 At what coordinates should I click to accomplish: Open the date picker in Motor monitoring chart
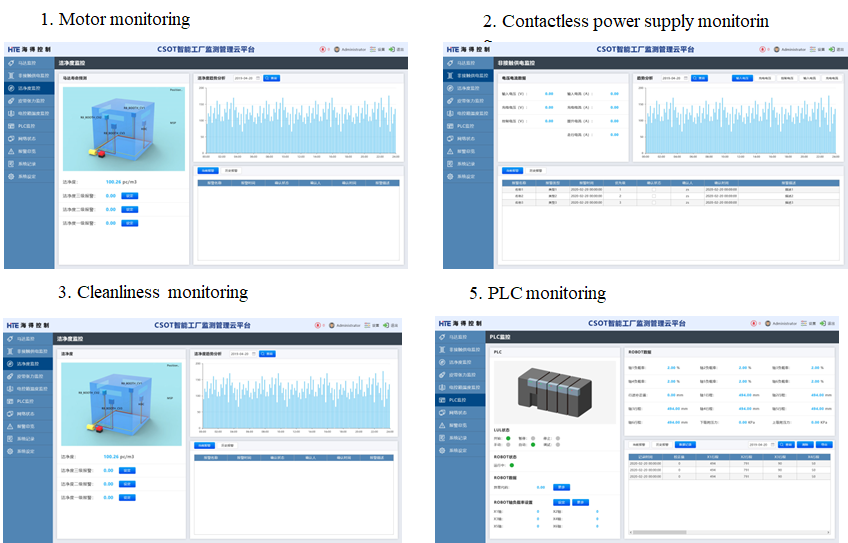(245, 77)
